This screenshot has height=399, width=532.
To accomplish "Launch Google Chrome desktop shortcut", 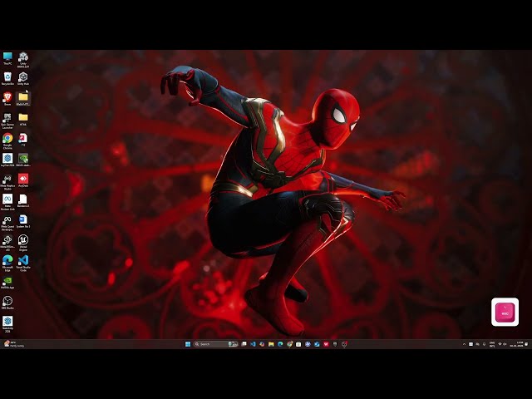I will tap(7, 141).
